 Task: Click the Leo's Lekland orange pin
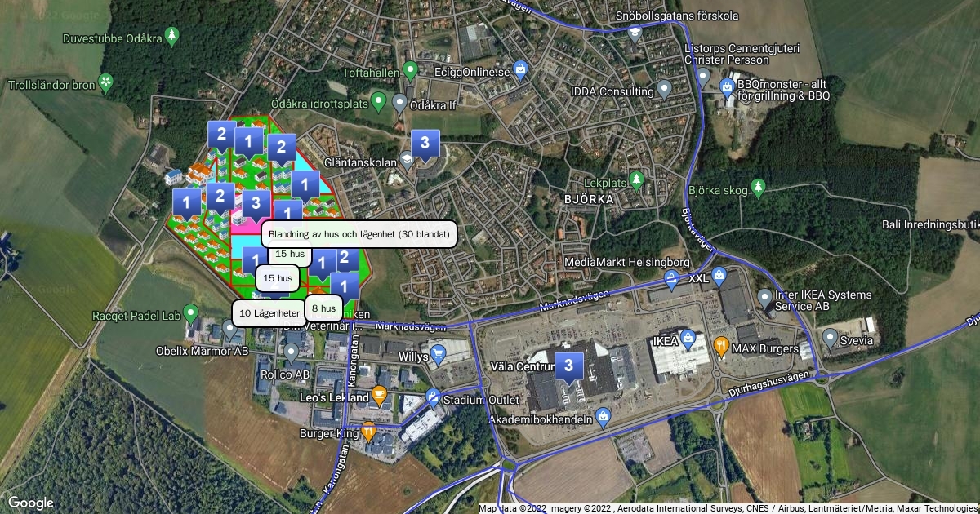click(x=379, y=396)
